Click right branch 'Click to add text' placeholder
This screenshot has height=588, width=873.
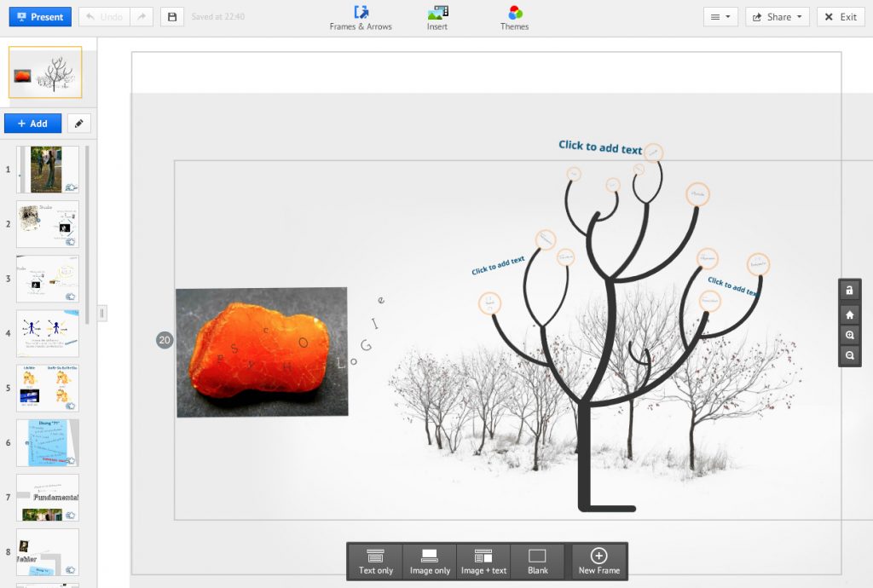[731, 286]
